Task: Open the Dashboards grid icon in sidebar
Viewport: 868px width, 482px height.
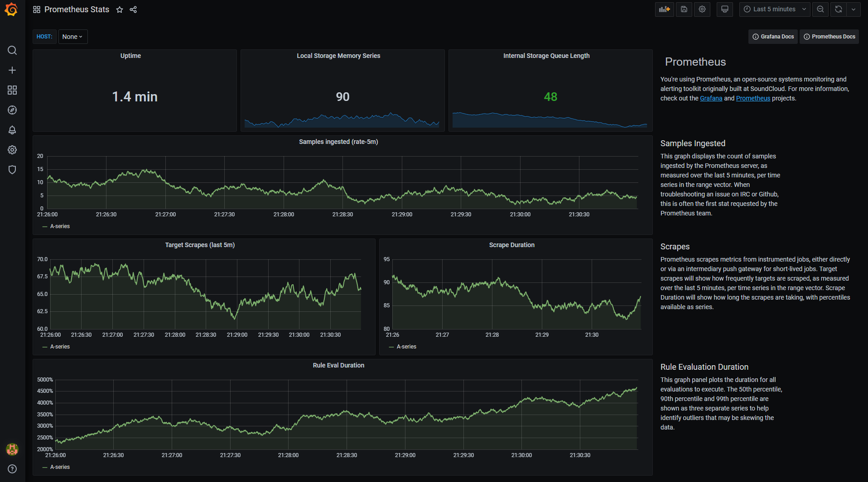Action: [12, 90]
